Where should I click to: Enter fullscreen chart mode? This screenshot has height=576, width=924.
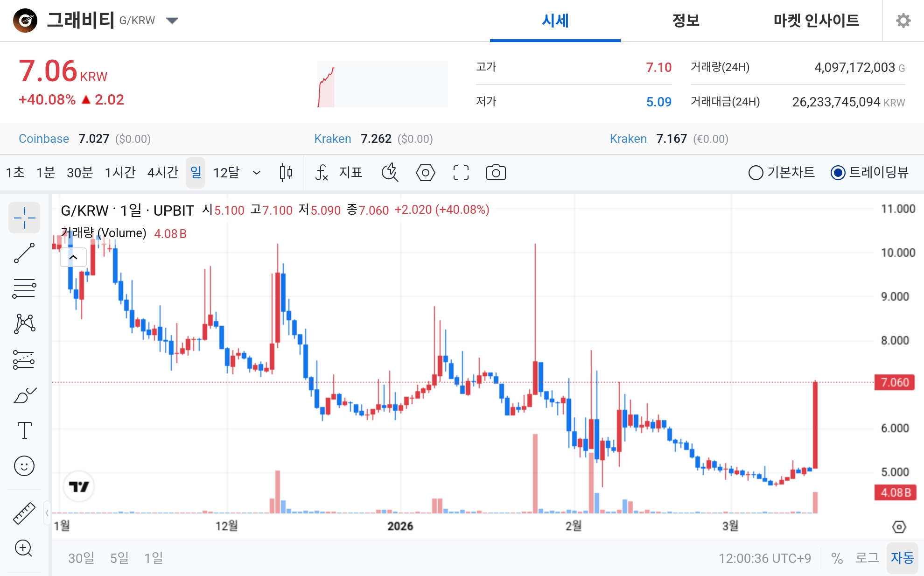point(461,173)
